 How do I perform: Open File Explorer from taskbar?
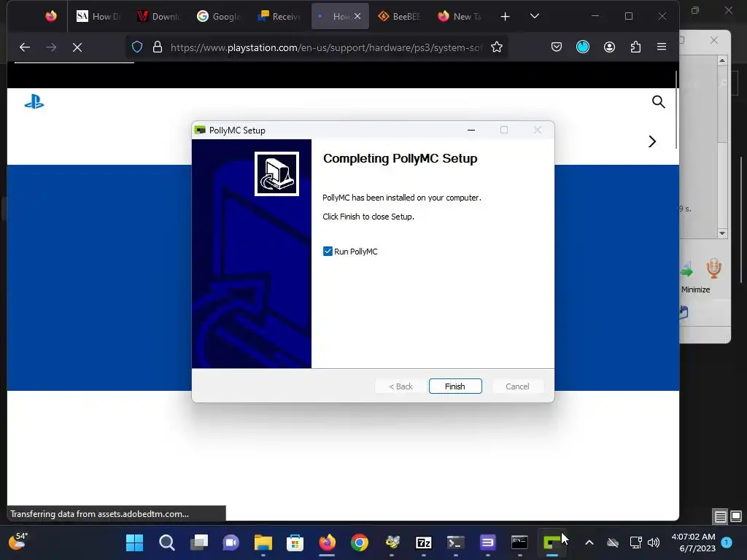[263, 542]
